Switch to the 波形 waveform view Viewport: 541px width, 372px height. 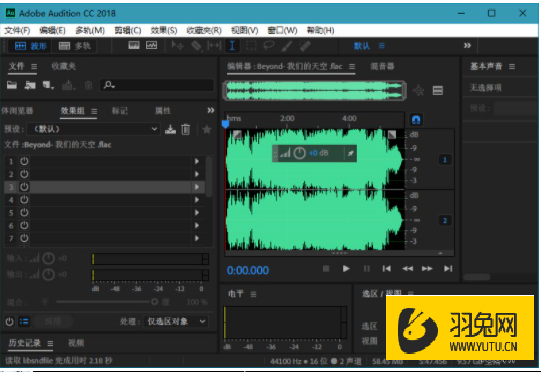[x=30, y=46]
